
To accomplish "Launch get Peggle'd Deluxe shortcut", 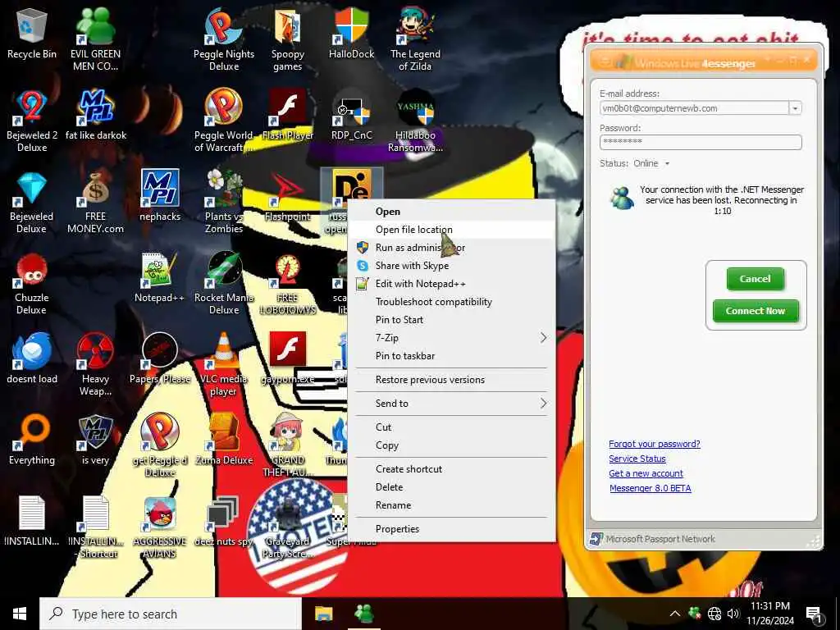I will point(160,445).
